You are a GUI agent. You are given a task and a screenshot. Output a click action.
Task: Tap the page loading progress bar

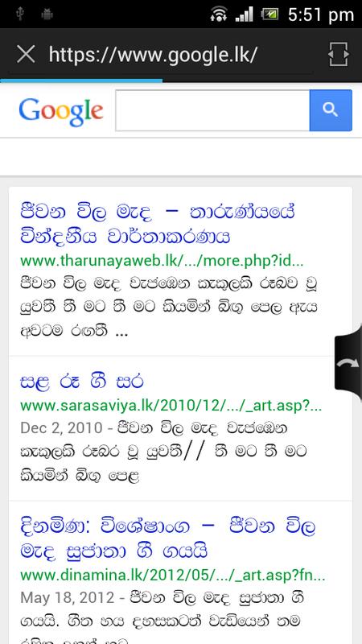pyautogui.click(x=81, y=80)
